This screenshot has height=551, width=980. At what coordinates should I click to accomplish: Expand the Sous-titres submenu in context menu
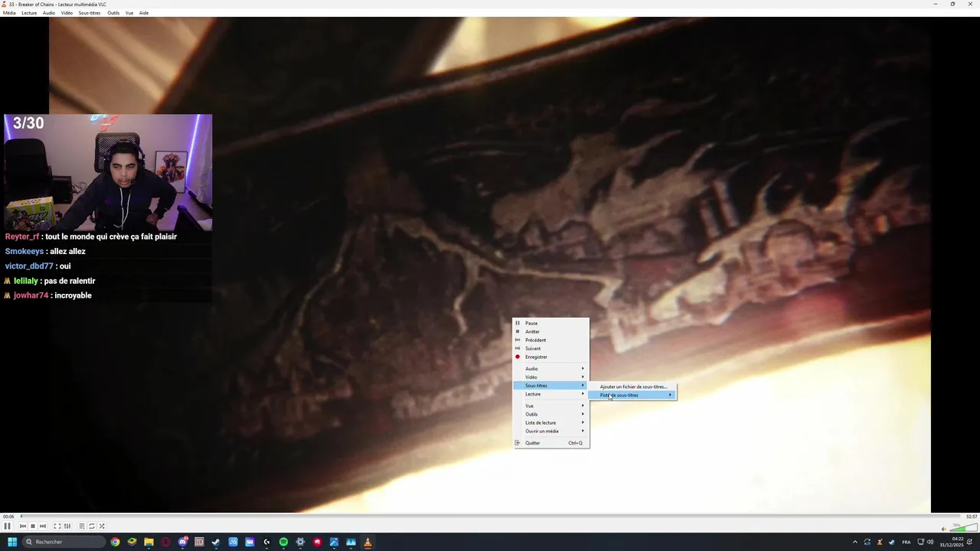[550, 386]
